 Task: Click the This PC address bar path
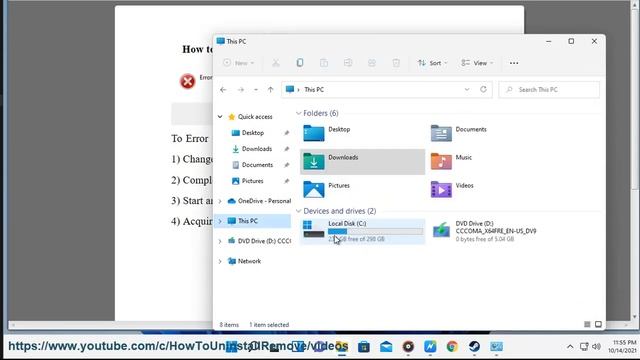pos(314,89)
